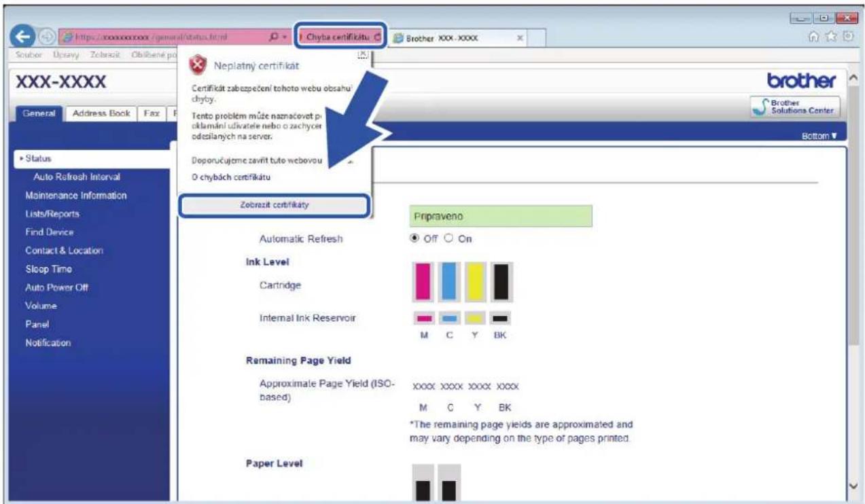
Task: Click the XXX-XXXX model name heading
Action: (x=60, y=82)
